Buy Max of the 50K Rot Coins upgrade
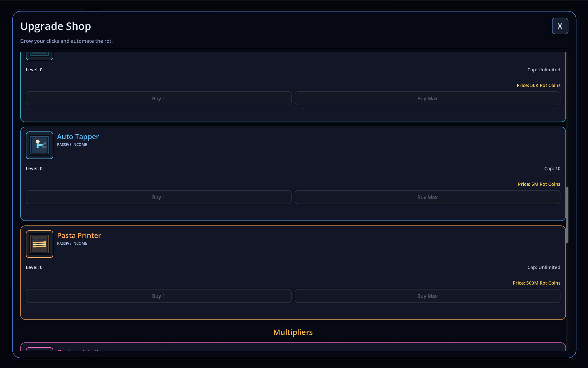Screen dimensions: 588x368 (427, 98)
